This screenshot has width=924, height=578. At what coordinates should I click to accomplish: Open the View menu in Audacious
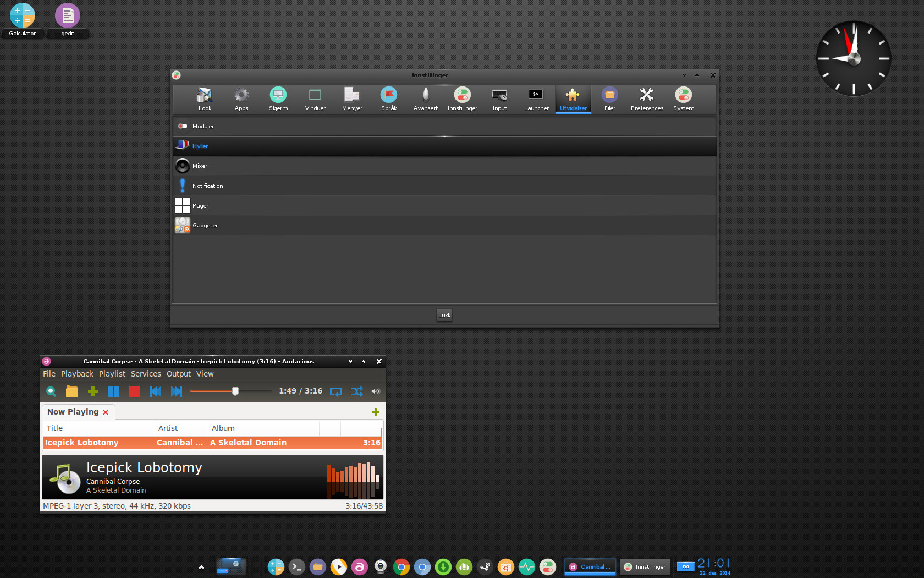coord(205,374)
